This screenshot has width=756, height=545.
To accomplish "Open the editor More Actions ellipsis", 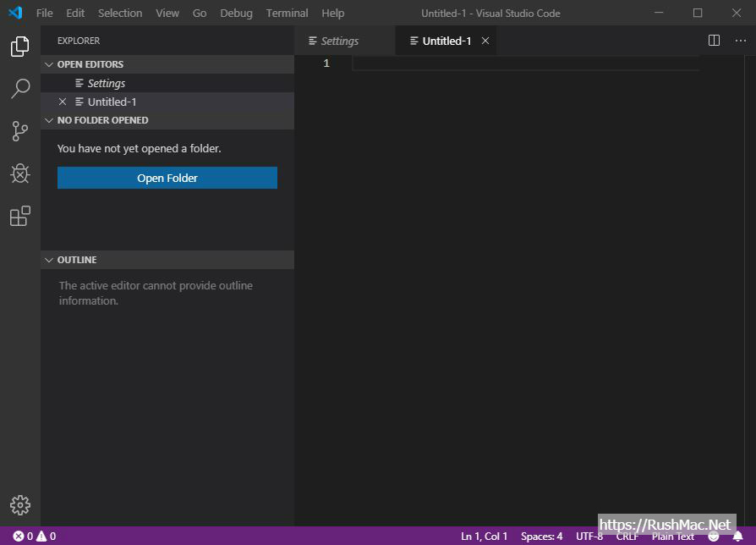I will tap(741, 41).
